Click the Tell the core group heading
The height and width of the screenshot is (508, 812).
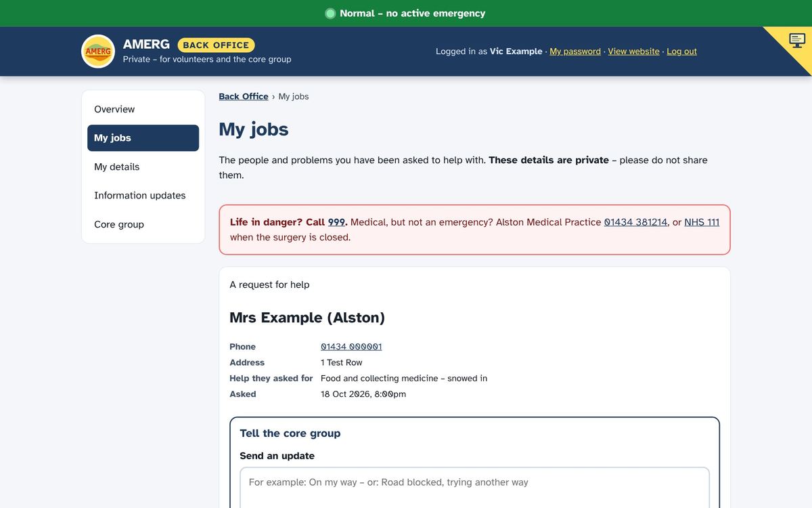click(x=290, y=433)
